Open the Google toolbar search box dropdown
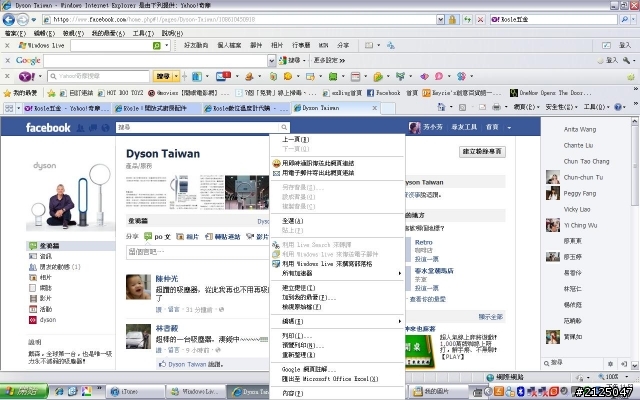 [272, 60]
